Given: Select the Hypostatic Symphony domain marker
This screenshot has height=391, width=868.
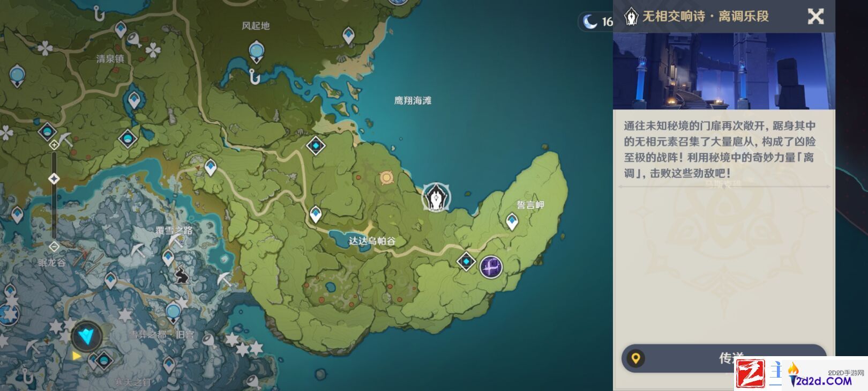Looking at the screenshot, I should tap(436, 197).
